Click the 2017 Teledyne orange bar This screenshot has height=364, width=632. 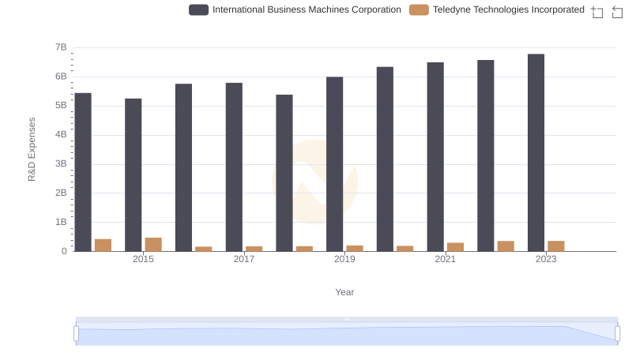[x=254, y=250]
